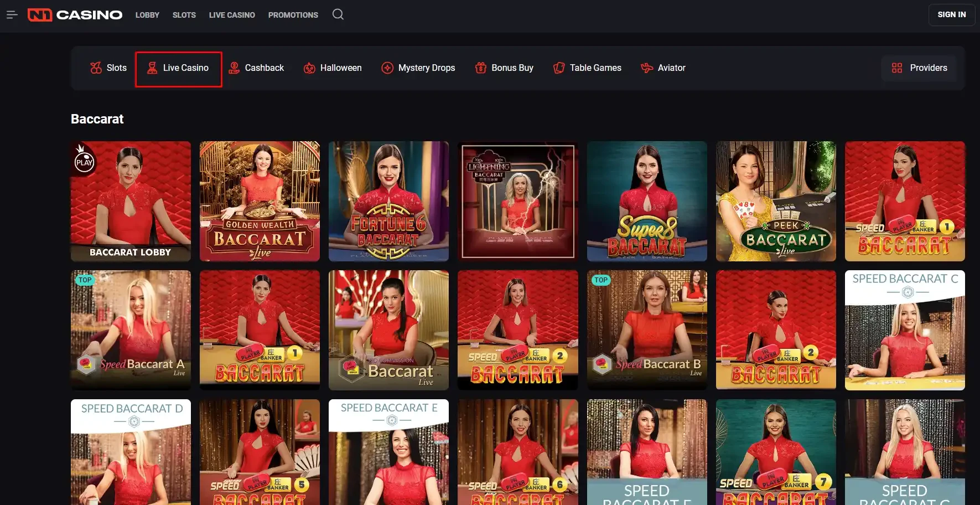
Task: Open Baccarat 1 game tile
Action: (260, 331)
